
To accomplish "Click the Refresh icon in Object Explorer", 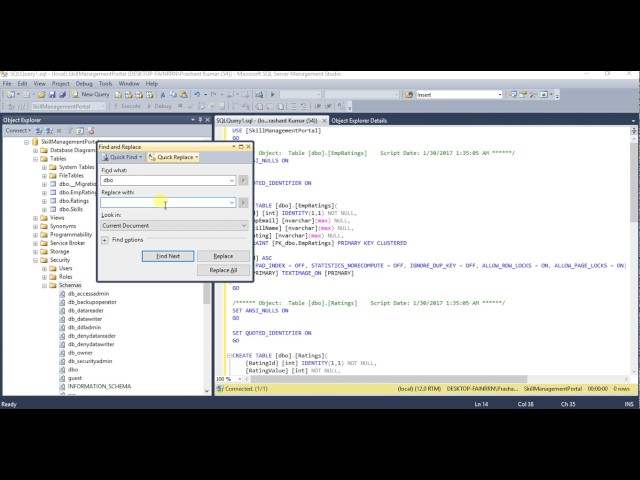I will 80,131.
